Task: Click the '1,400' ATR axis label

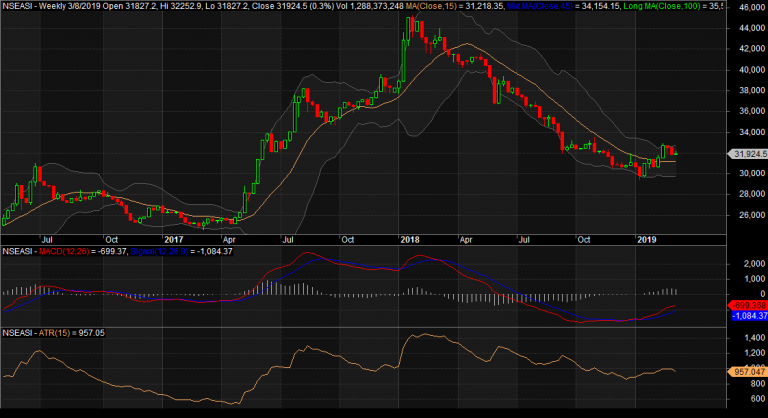Action: tap(755, 338)
